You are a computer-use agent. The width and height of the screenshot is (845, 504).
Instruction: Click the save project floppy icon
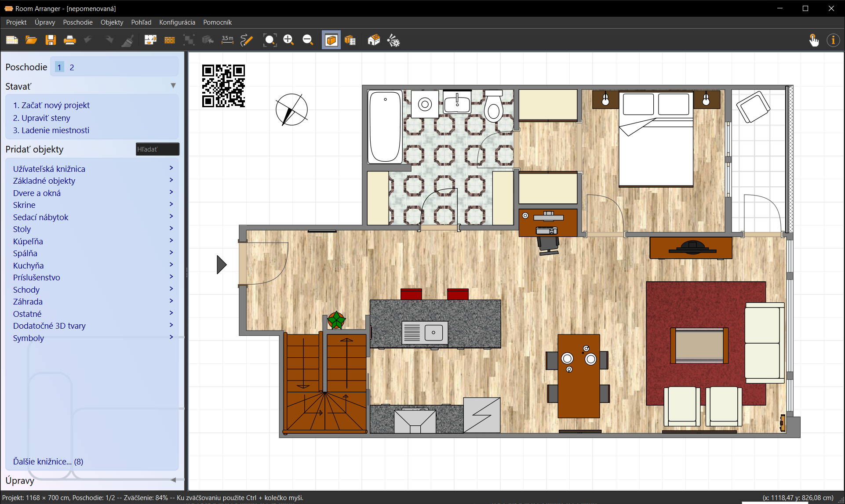pos(51,40)
